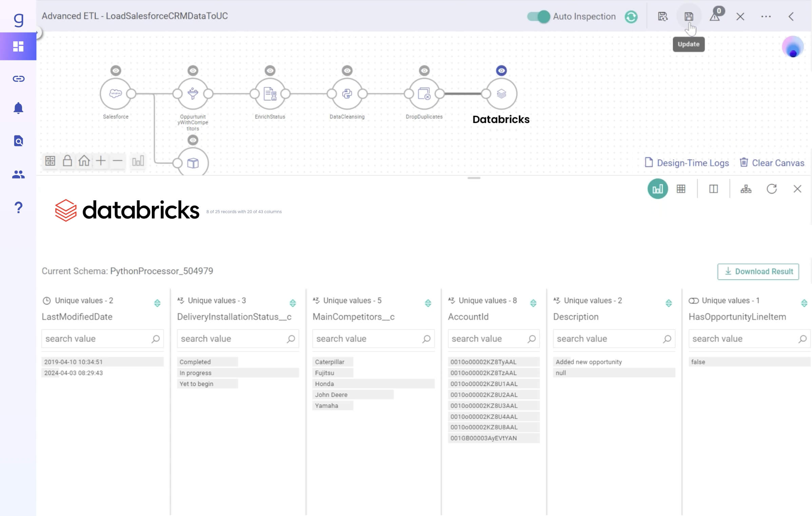Toggle inspection eye above Salesforce node
Image resolution: width=812 pixels, height=516 pixels.
pyautogui.click(x=116, y=70)
